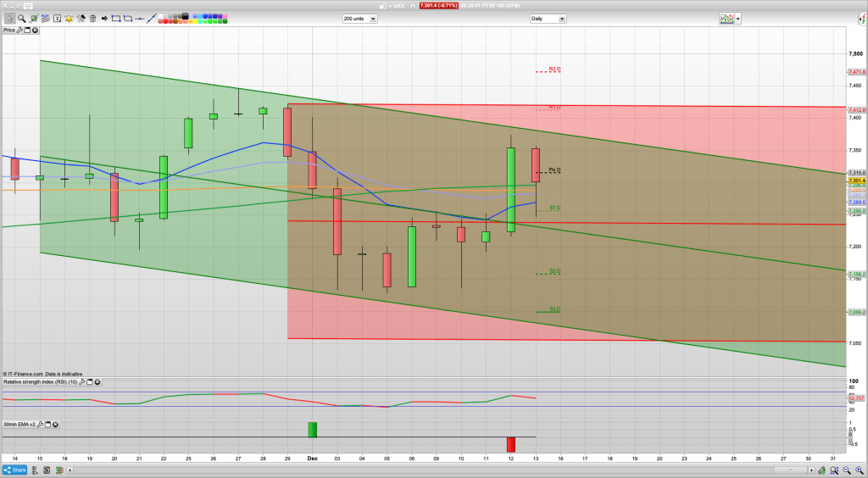Open the 200 units dropdown
The width and height of the screenshot is (868, 478).
click(x=359, y=19)
